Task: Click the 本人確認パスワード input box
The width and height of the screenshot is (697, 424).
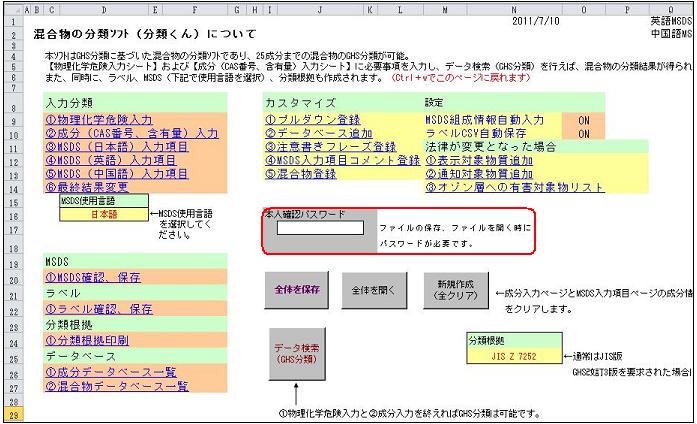Action: click(x=320, y=228)
